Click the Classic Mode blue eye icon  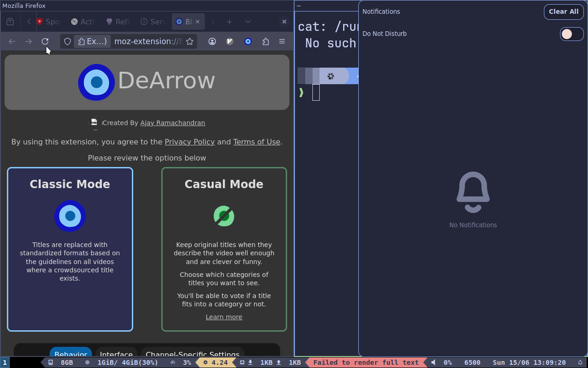coord(70,216)
